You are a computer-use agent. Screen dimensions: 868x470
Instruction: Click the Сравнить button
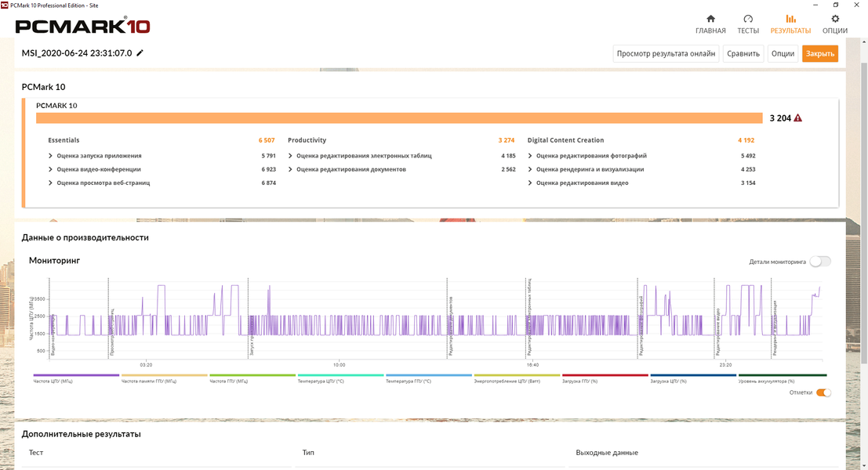743,53
